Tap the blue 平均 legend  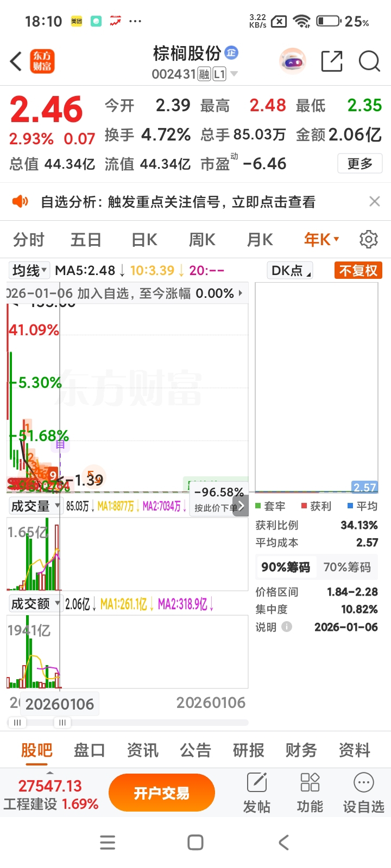tap(362, 506)
